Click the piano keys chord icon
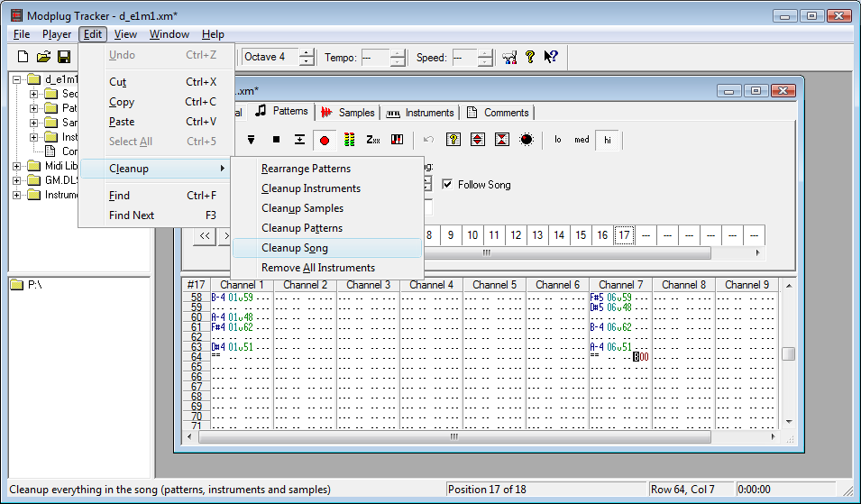This screenshot has width=861, height=504. tap(397, 140)
